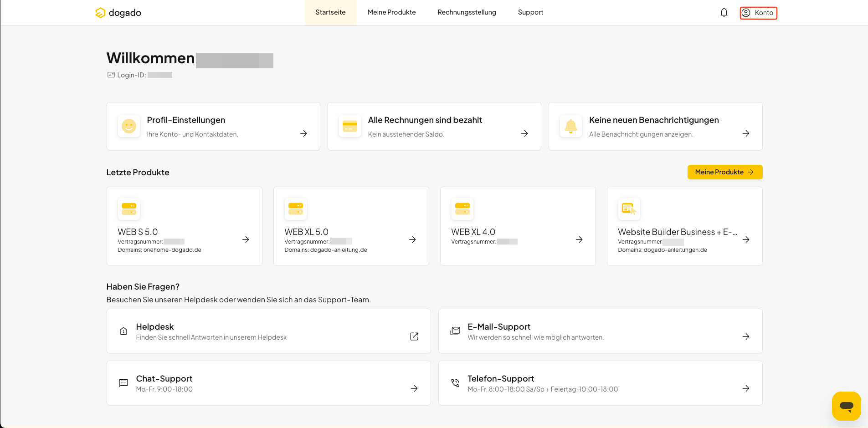Click the yellow bell notification card icon
This screenshot has width=868, height=428.
coord(571,126)
